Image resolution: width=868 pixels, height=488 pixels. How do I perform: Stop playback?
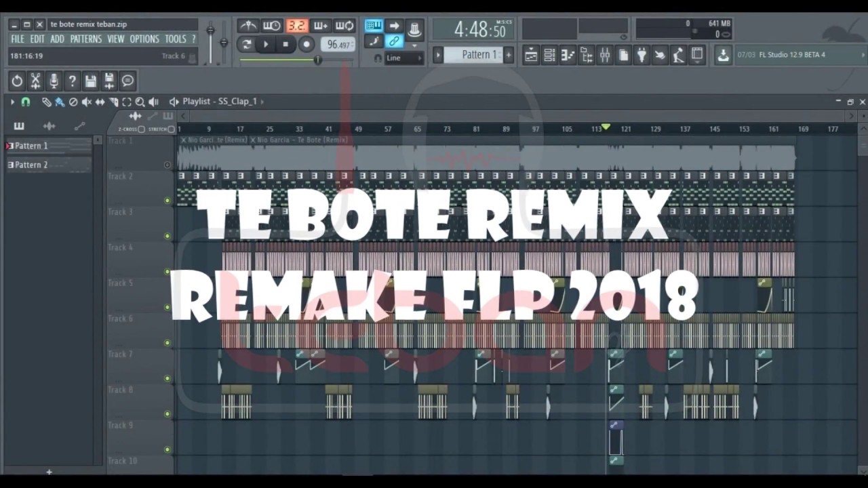click(x=285, y=45)
